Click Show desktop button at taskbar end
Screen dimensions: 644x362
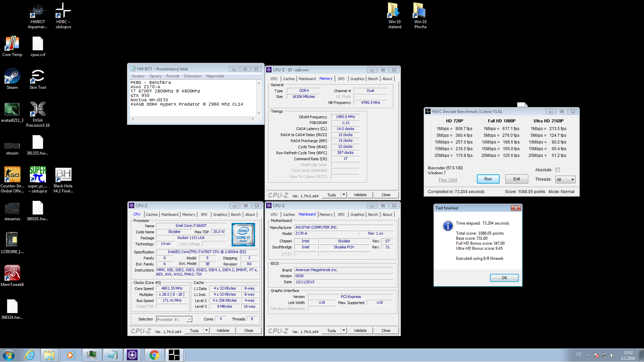[641, 355]
